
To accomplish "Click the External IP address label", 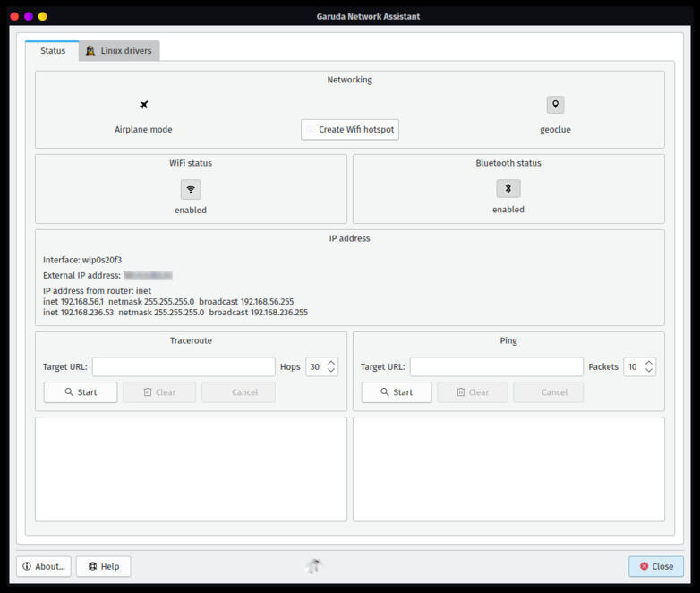I will [81, 275].
